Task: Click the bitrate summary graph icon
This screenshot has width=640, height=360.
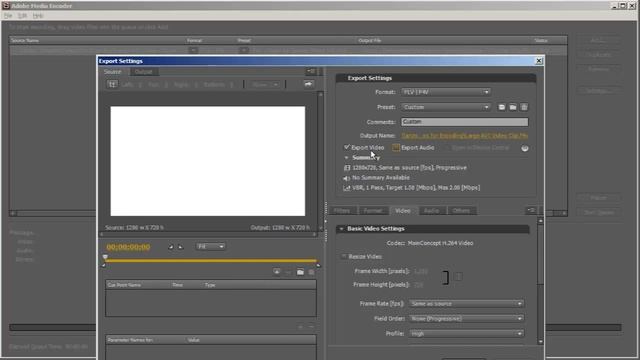Action: [x=347, y=188]
